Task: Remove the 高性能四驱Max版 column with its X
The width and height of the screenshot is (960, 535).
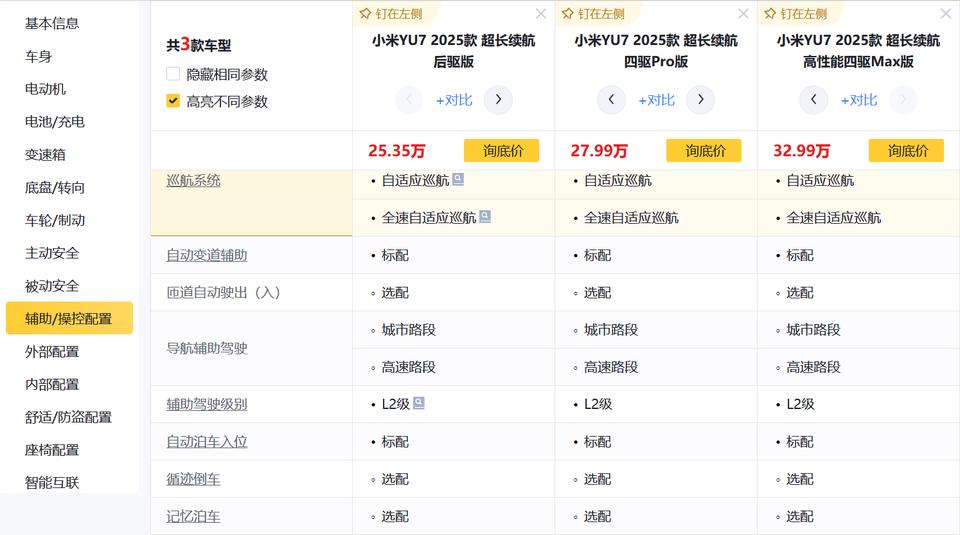Action: (x=946, y=13)
